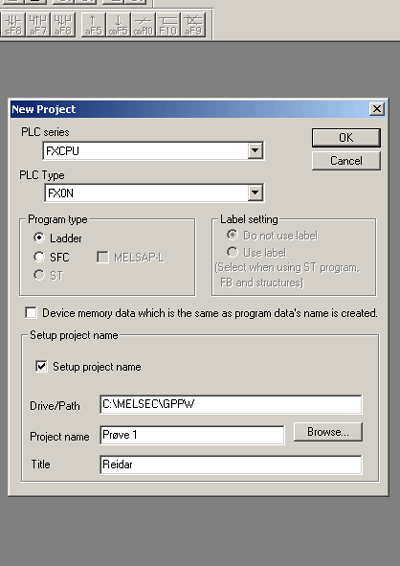Uncheck the Setup project name checkbox
This screenshot has height=566, width=400.
tap(41, 366)
